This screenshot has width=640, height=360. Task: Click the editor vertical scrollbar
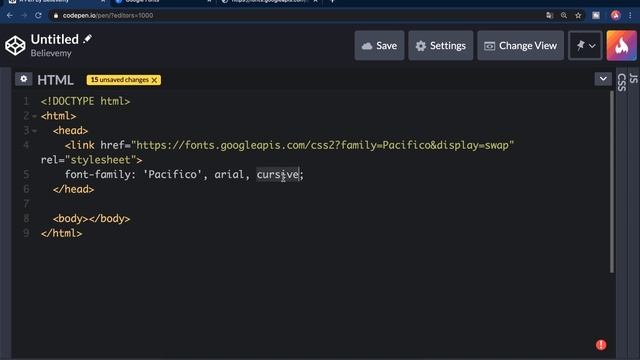pyautogui.click(x=611, y=182)
